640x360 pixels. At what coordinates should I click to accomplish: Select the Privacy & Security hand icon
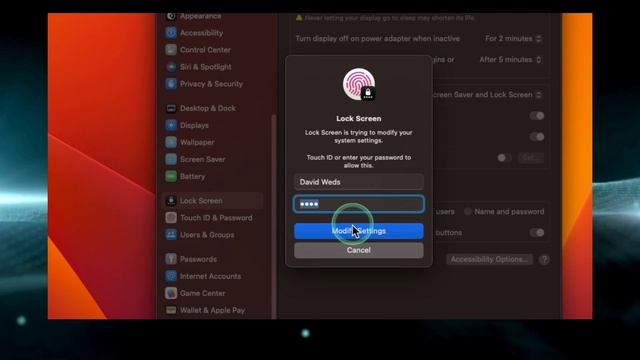171,84
